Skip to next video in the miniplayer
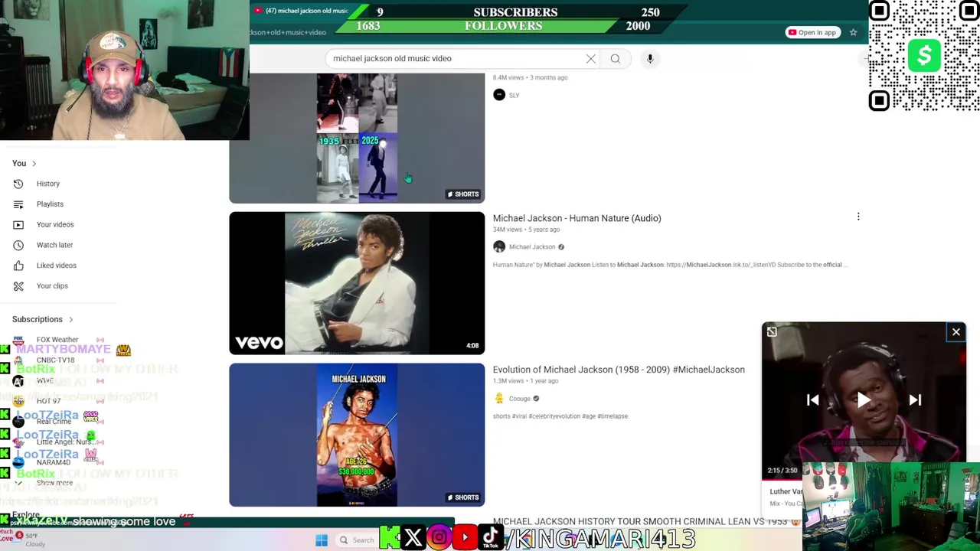The height and width of the screenshot is (551, 980). pos(915,399)
